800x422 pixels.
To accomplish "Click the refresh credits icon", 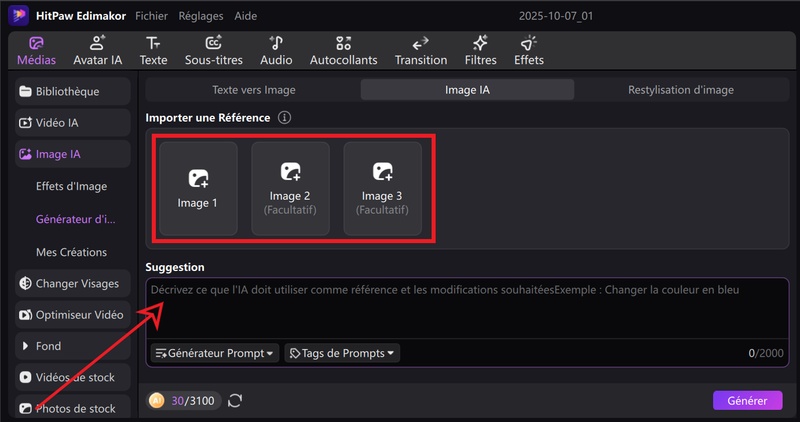I will (x=235, y=401).
